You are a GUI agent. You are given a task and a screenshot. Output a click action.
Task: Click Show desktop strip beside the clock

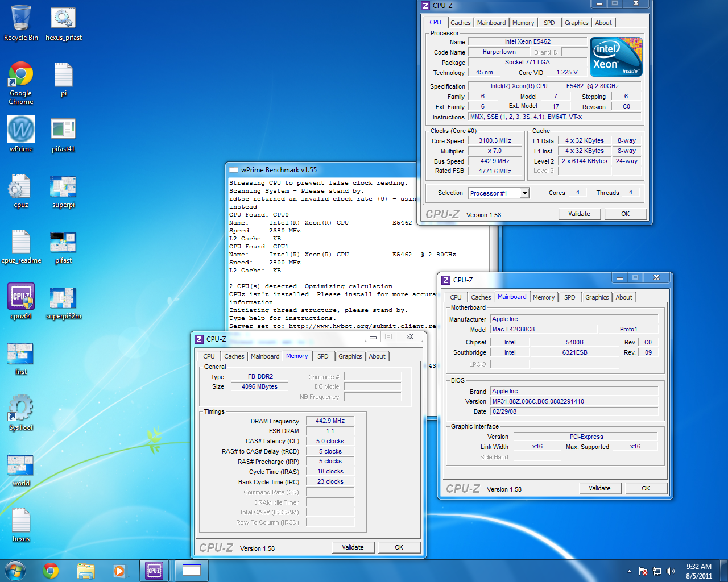click(724, 571)
